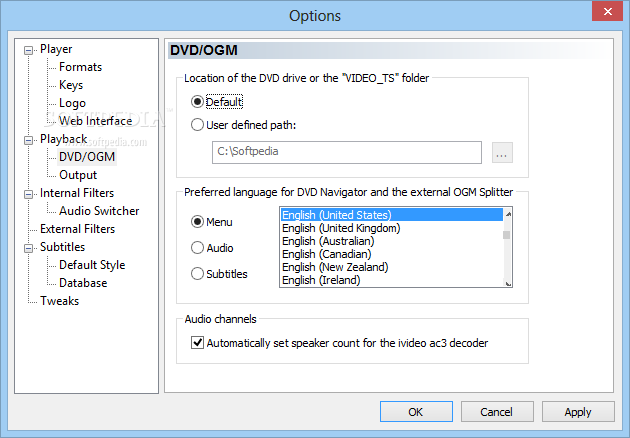
Task: Select English (United Kingdom) in language list
Action: click(392, 228)
